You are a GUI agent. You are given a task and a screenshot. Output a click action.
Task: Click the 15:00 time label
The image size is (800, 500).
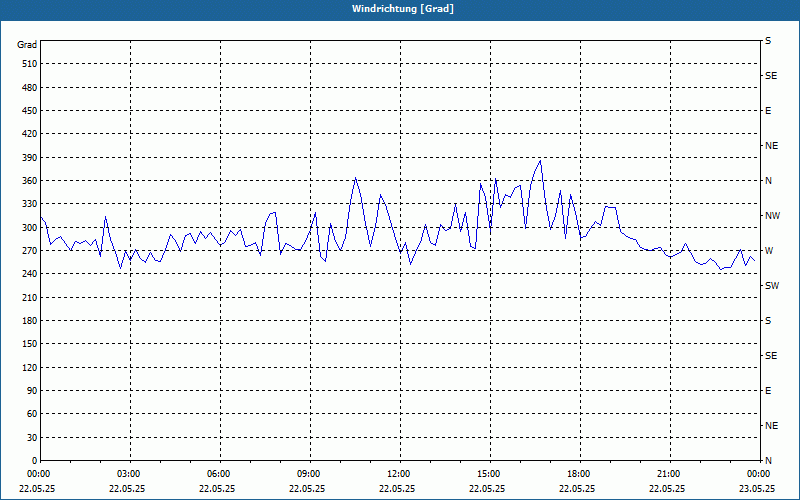point(489,474)
